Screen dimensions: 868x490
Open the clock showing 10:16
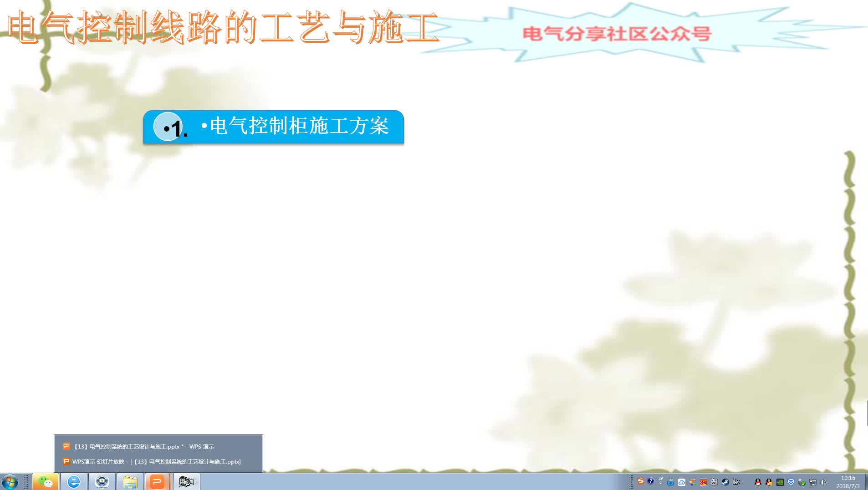pos(848,482)
